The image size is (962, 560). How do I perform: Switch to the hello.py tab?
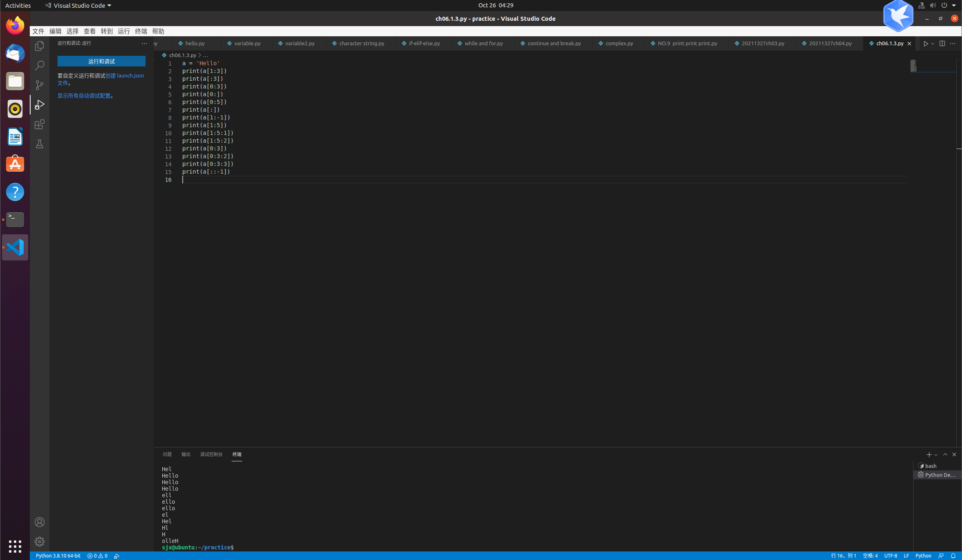click(x=195, y=44)
